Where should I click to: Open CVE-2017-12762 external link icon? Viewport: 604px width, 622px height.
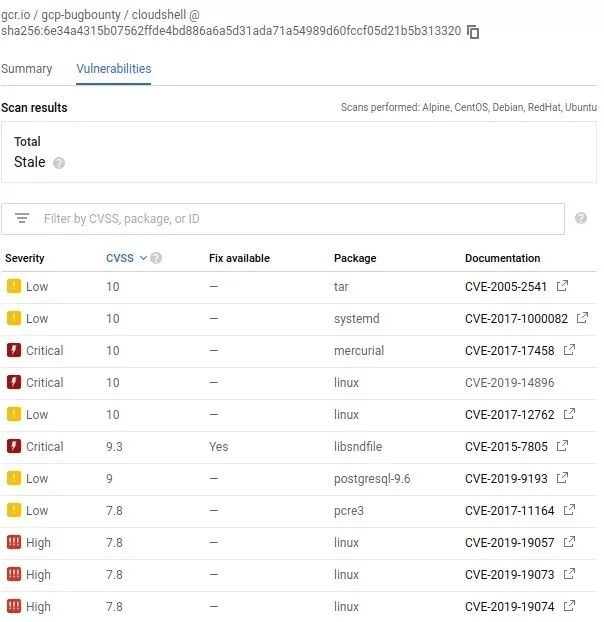[569, 414]
